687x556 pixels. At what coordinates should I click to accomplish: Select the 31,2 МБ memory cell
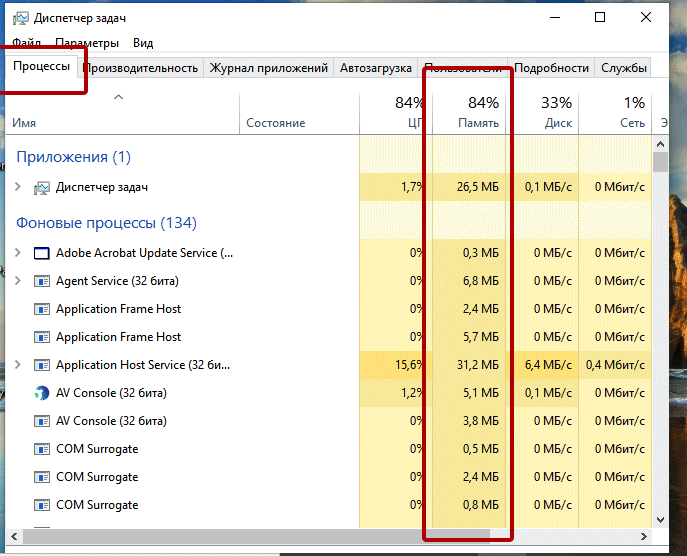click(469, 365)
